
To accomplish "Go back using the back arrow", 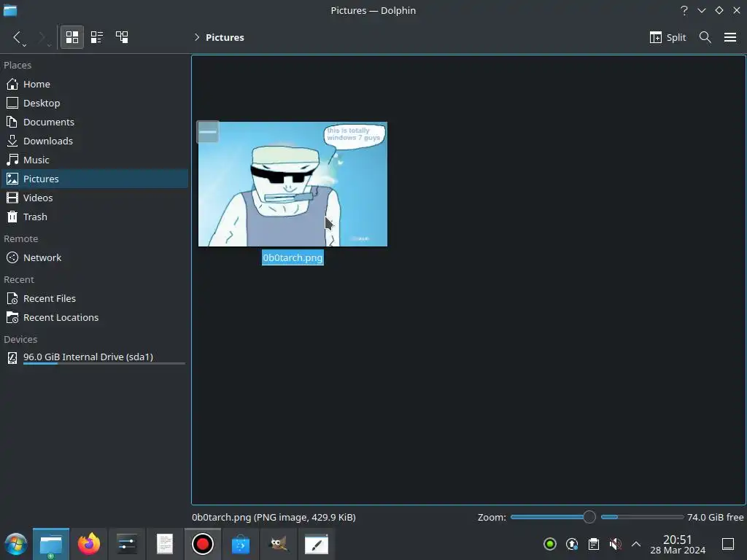I will tap(17, 36).
